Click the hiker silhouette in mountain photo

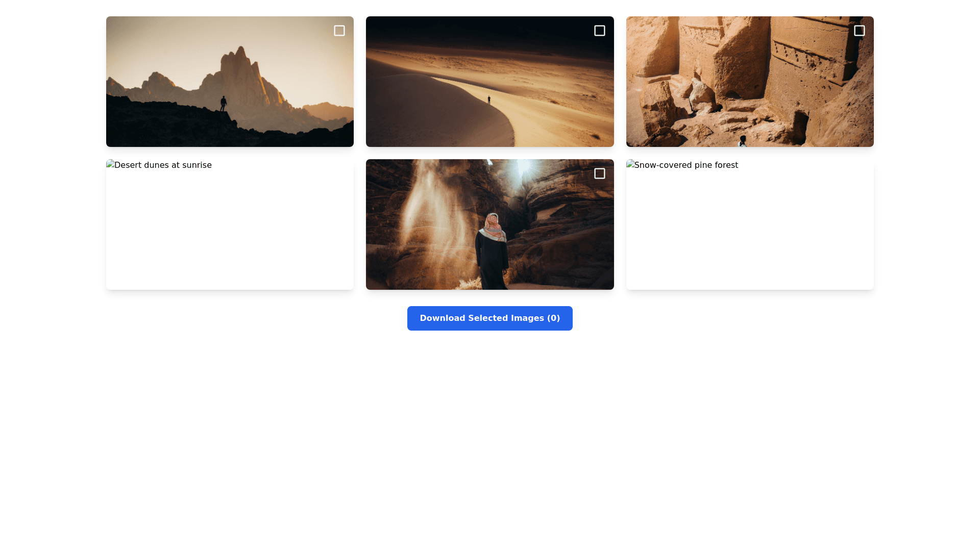[223, 104]
